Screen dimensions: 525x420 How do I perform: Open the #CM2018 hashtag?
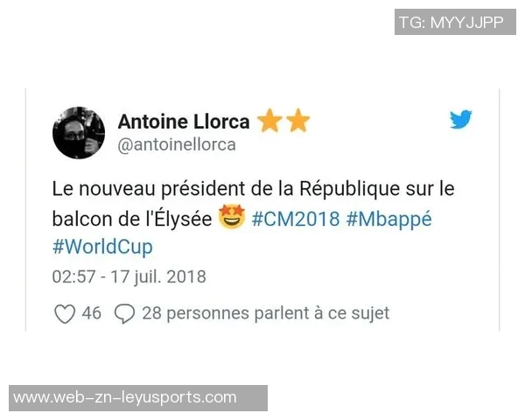pos(296,219)
